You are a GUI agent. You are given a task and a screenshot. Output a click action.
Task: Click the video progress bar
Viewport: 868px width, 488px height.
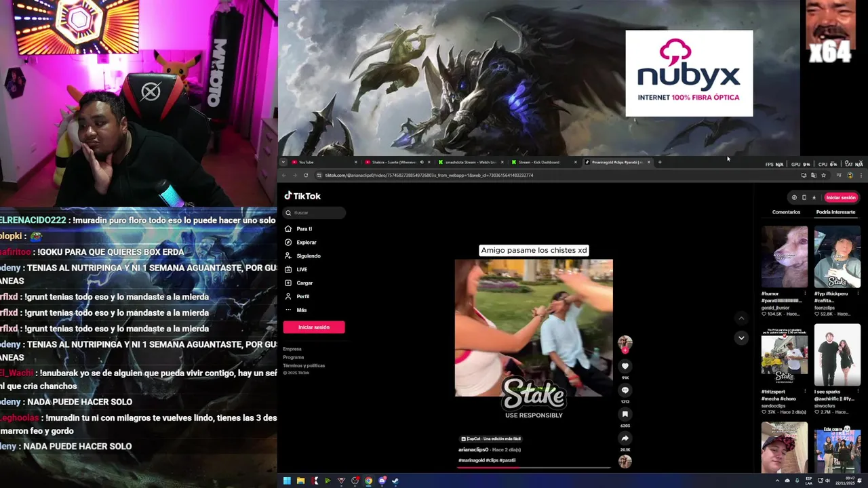tap(534, 467)
